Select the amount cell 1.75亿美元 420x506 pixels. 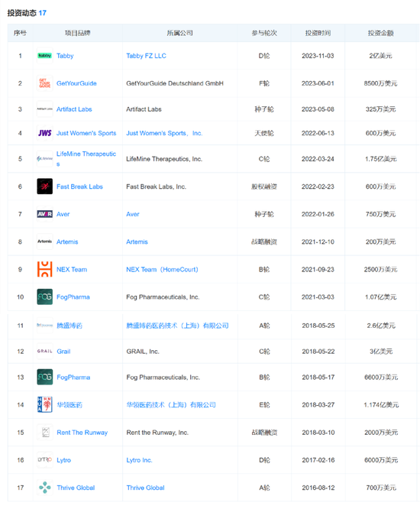coord(381,159)
